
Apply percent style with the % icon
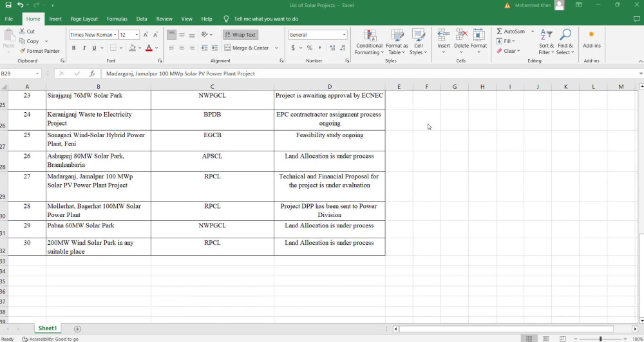(310, 48)
